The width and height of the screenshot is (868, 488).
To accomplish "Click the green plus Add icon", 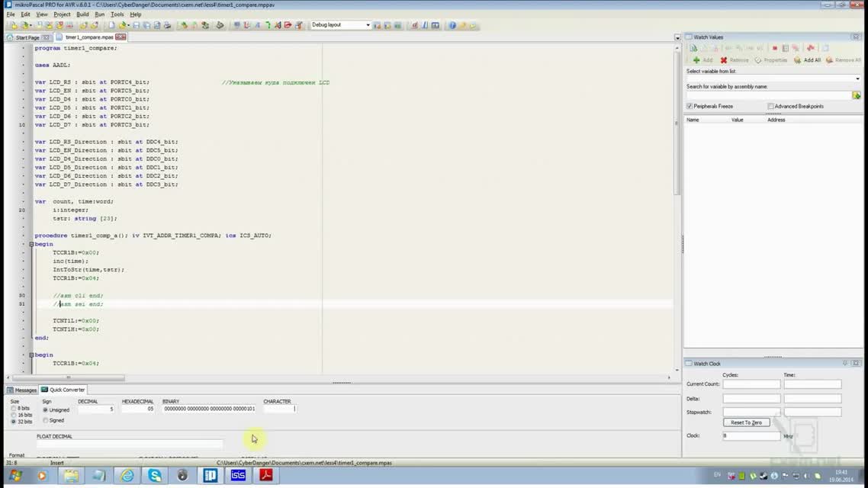I will (696, 59).
